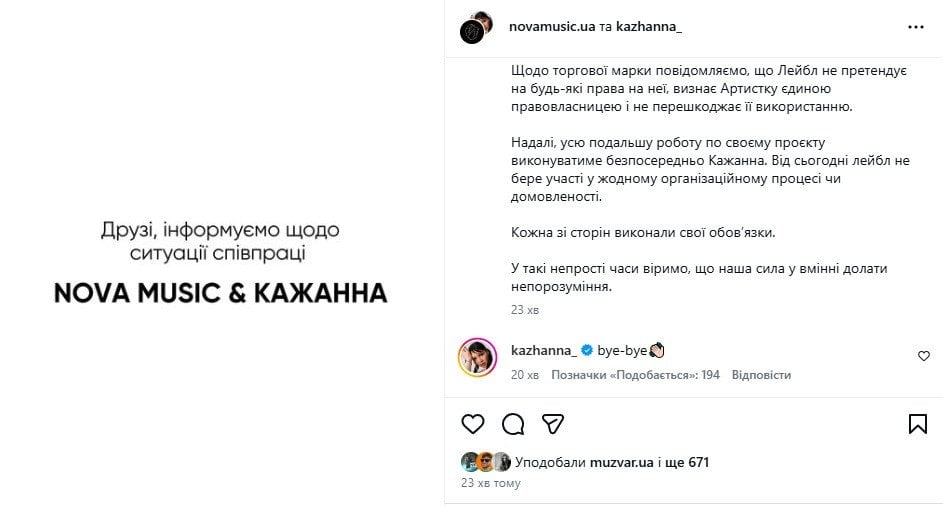Like the kazhanna_ comment with small heart
The height and width of the screenshot is (507, 943).
[924, 356]
